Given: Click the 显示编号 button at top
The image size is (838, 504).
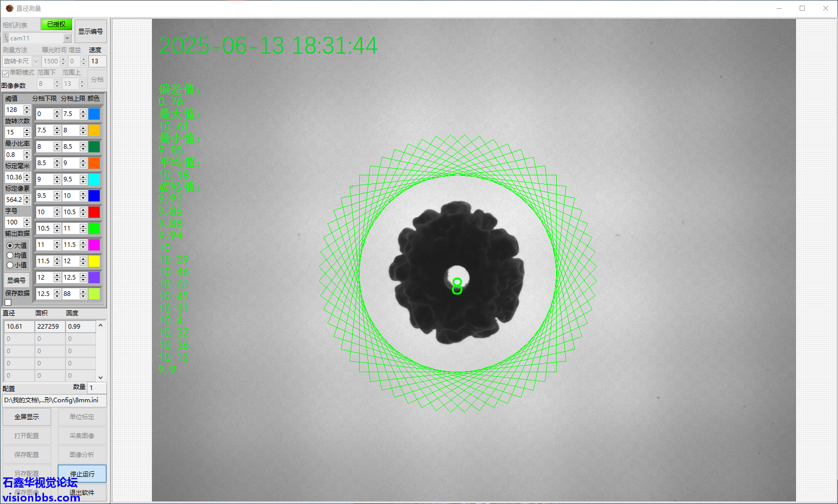Looking at the screenshot, I should [x=91, y=31].
